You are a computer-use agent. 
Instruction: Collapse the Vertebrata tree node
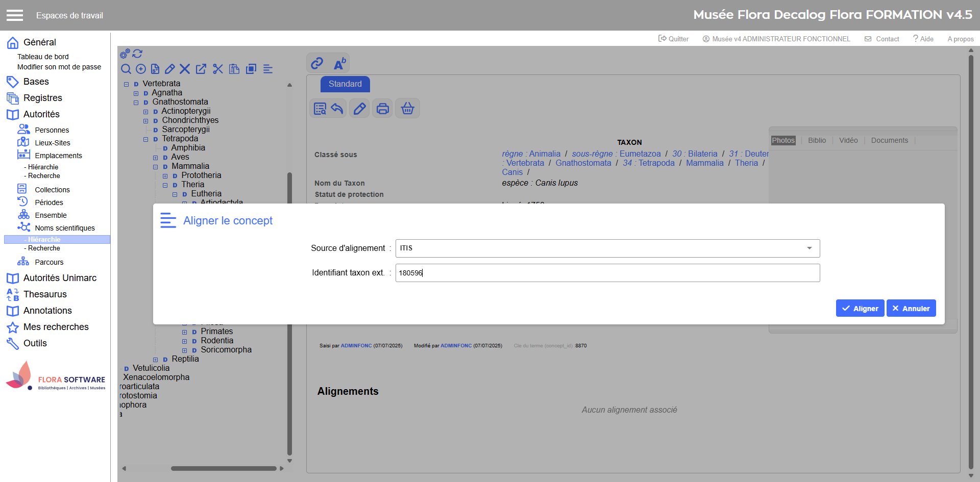tap(127, 84)
